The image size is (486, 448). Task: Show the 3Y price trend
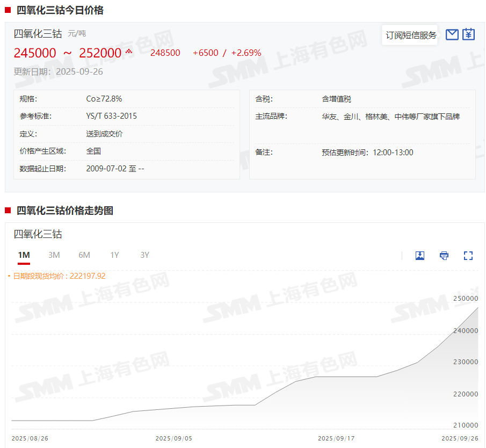click(144, 255)
